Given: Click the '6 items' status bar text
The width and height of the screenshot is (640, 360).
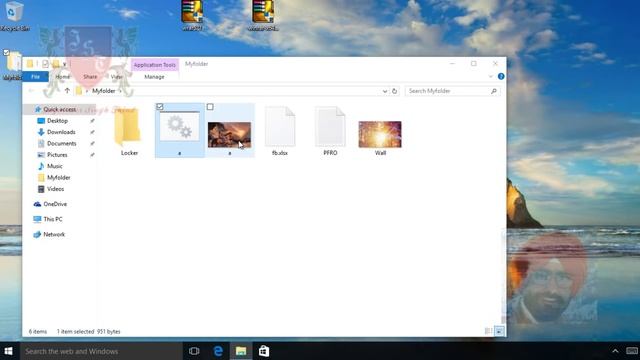Looking at the screenshot, I should [38, 331].
